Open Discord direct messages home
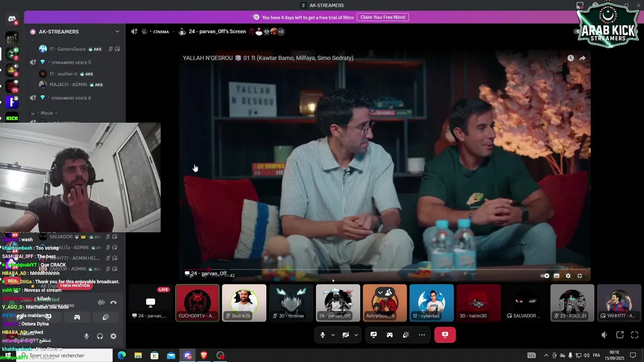 tap(12, 19)
